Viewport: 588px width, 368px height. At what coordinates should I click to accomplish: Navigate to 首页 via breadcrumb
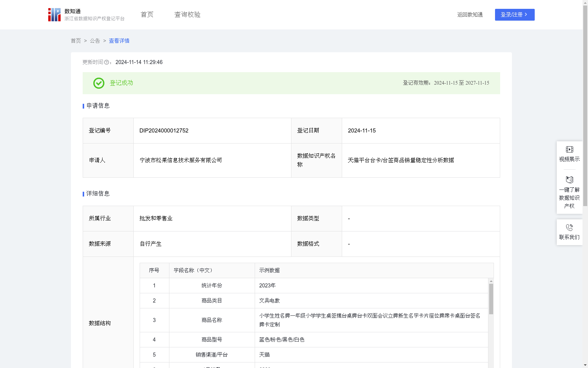pos(76,41)
